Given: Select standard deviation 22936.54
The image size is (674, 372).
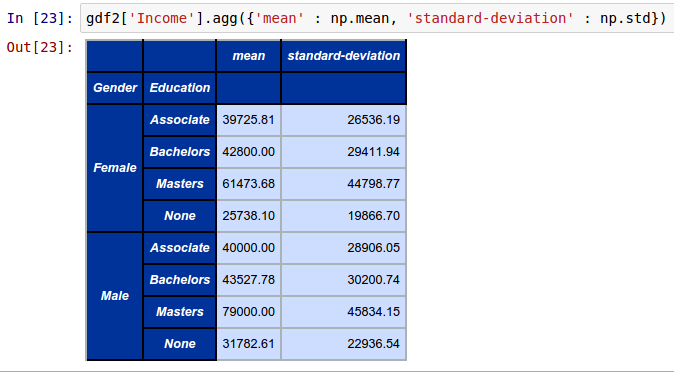Looking at the screenshot, I should coord(344,344).
